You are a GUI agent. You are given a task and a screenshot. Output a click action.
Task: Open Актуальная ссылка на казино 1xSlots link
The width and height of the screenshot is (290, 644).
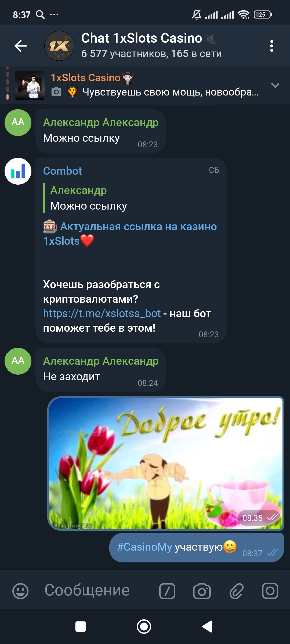(x=130, y=234)
